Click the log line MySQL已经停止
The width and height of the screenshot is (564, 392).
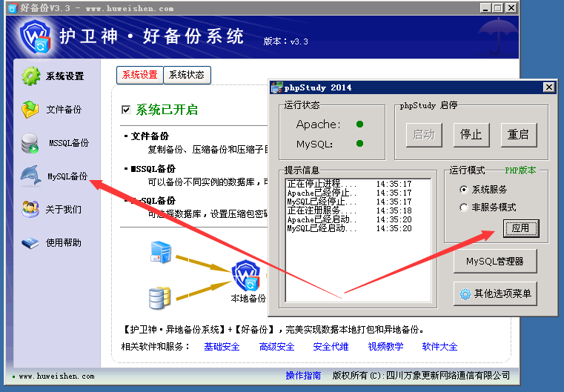tap(349, 202)
